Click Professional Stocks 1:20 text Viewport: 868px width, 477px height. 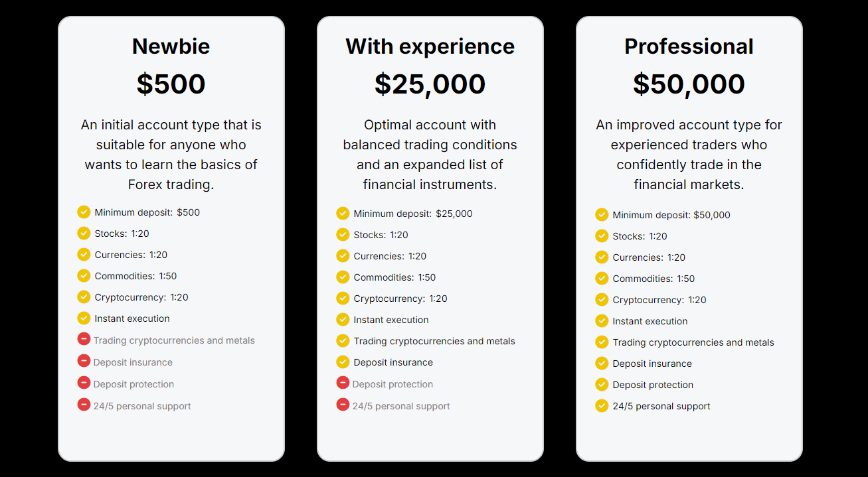coord(640,236)
